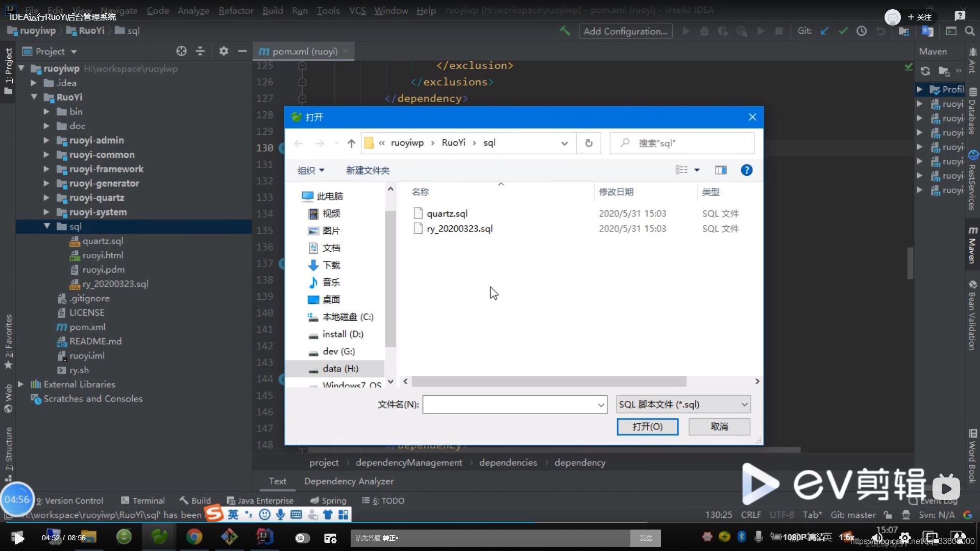Open the file name combo box dropdown arrow
The image size is (980, 551).
click(601, 405)
